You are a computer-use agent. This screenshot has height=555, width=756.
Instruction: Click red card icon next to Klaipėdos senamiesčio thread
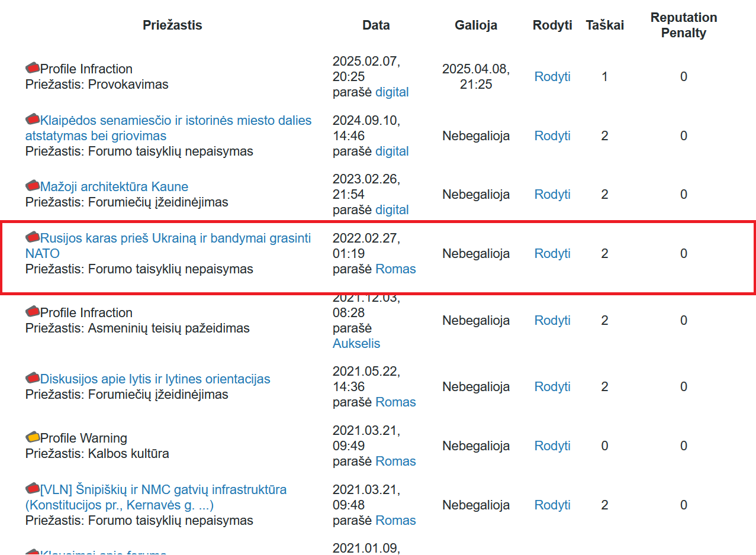[33, 120]
